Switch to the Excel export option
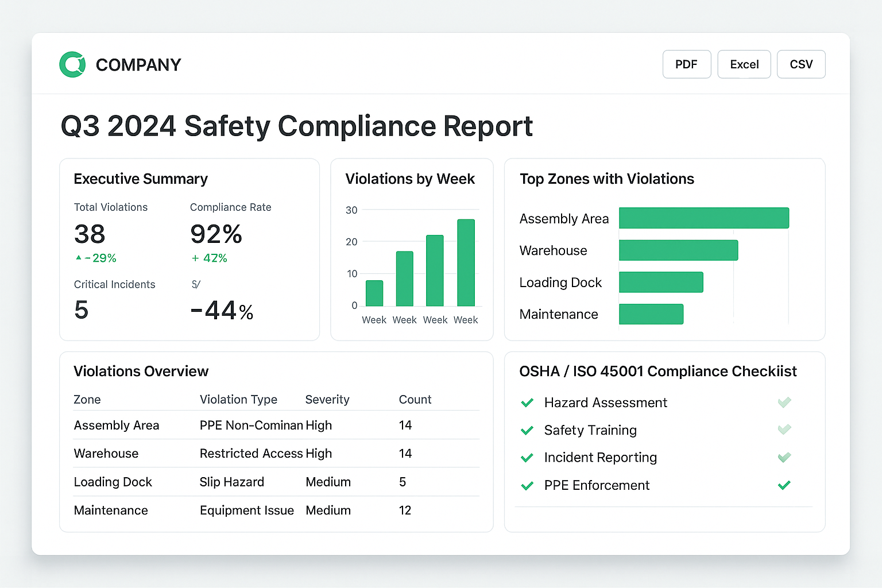Image resolution: width=882 pixels, height=588 pixels. (x=744, y=64)
